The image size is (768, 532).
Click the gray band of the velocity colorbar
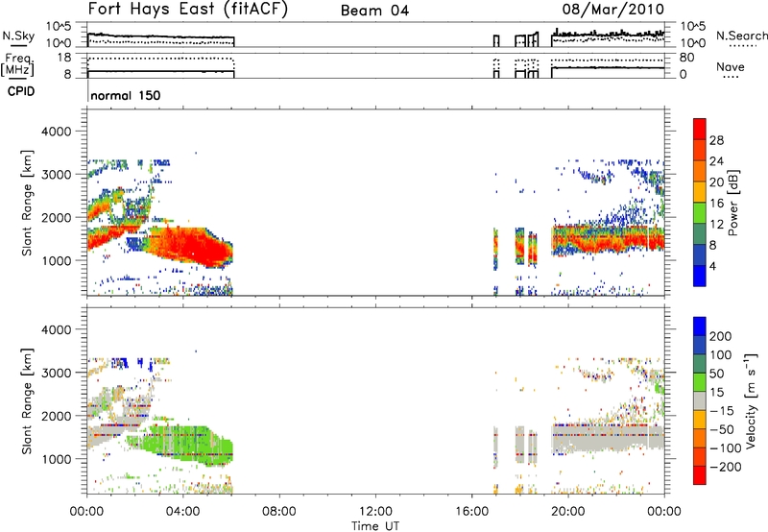point(700,400)
